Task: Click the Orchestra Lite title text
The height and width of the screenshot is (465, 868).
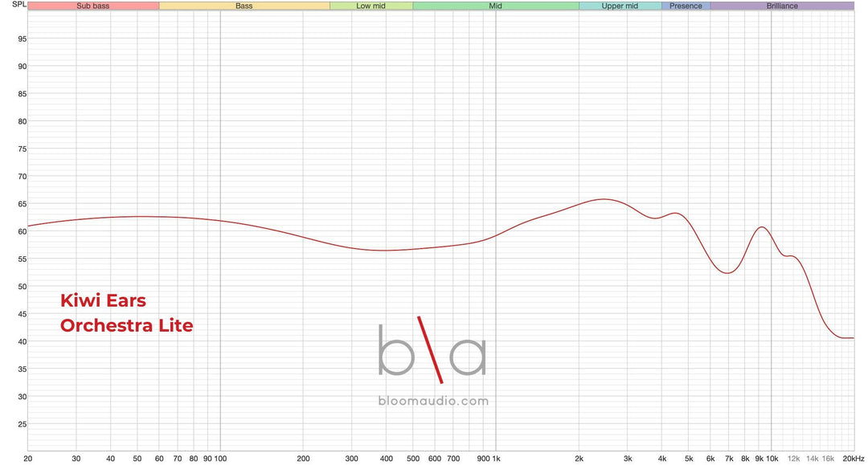Action: point(127,325)
